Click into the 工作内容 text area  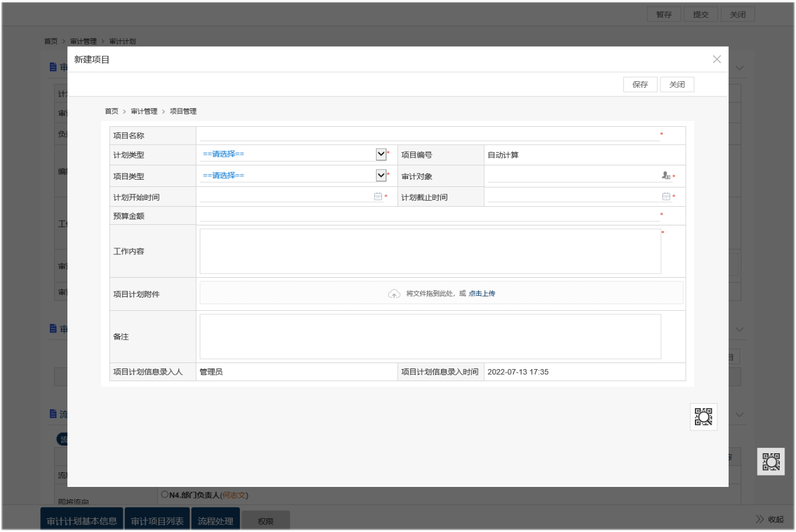tap(430, 251)
